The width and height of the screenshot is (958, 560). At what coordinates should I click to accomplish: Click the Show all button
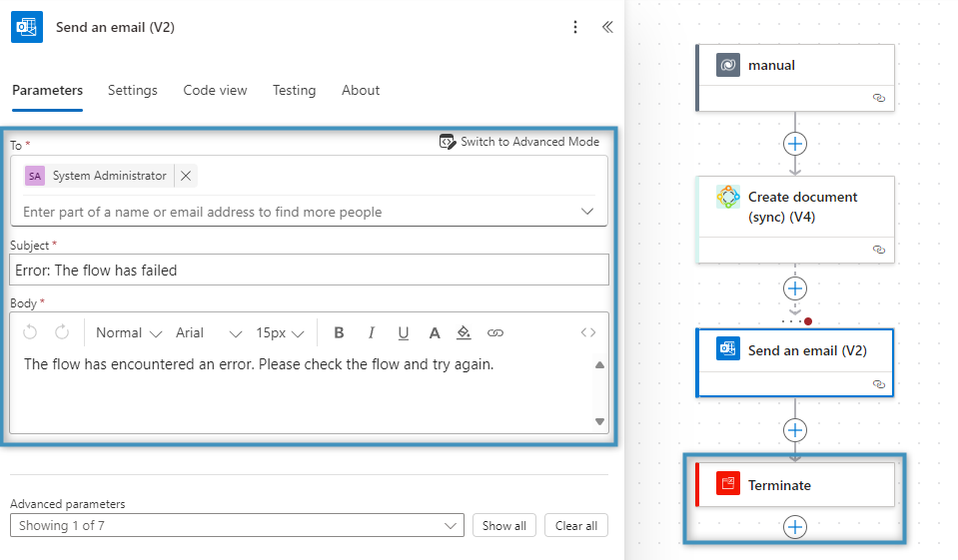504,526
